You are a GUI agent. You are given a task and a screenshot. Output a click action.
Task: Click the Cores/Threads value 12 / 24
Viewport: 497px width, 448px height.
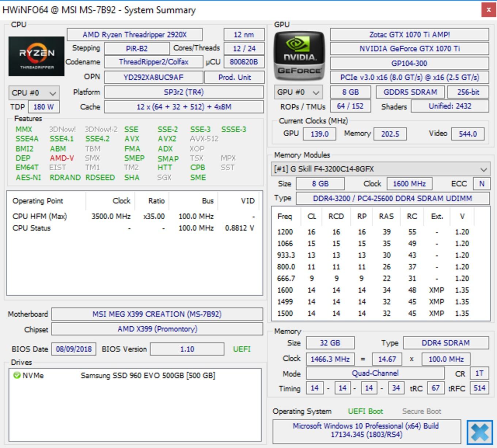coord(244,49)
